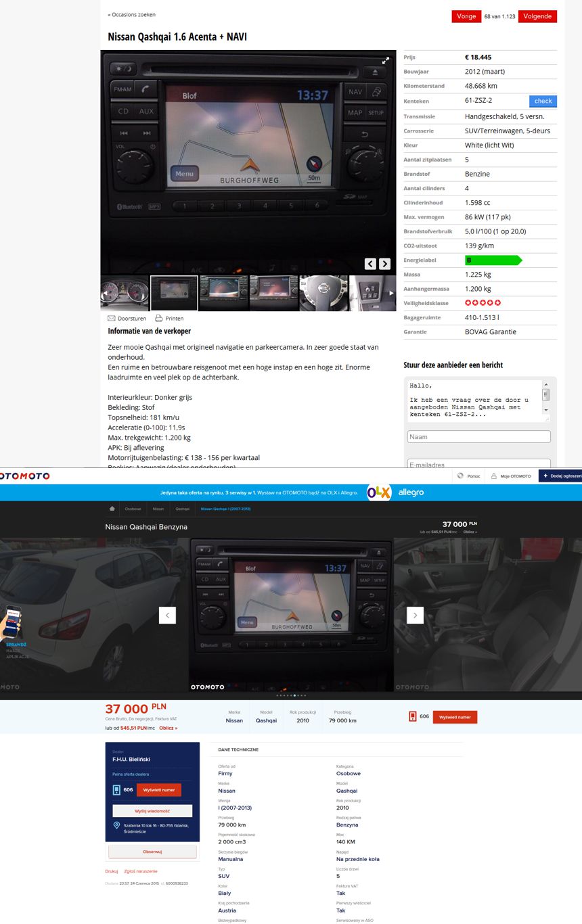
Task: Click Wyślij wiadomość button
Action: pyautogui.click(x=152, y=810)
